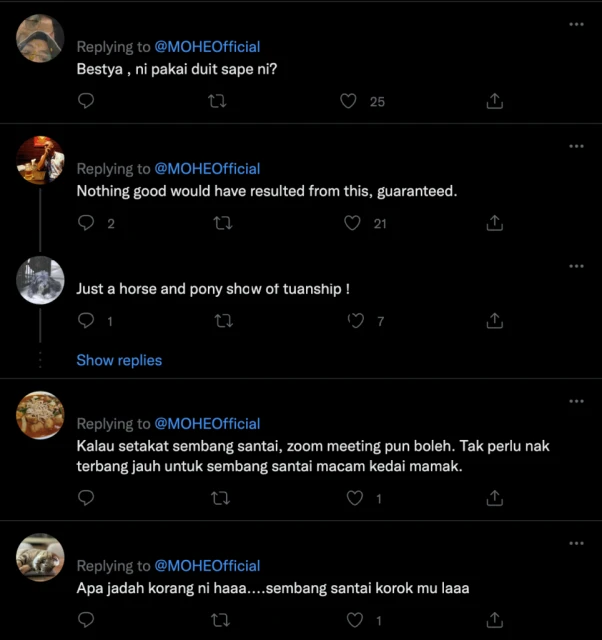Share the "Kalau setakat sembang santai" tweet

pyautogui.click(x=494, y=497)
